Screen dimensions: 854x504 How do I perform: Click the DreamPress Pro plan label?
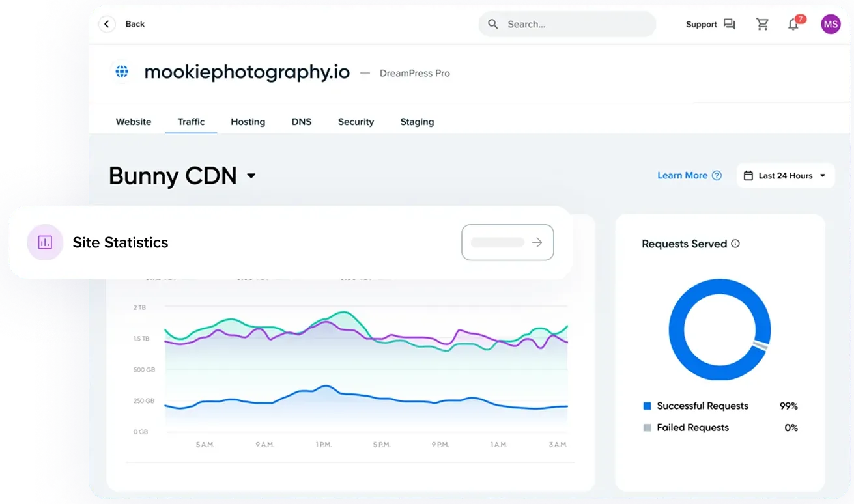pyautogui.click(x=415, y=73)
